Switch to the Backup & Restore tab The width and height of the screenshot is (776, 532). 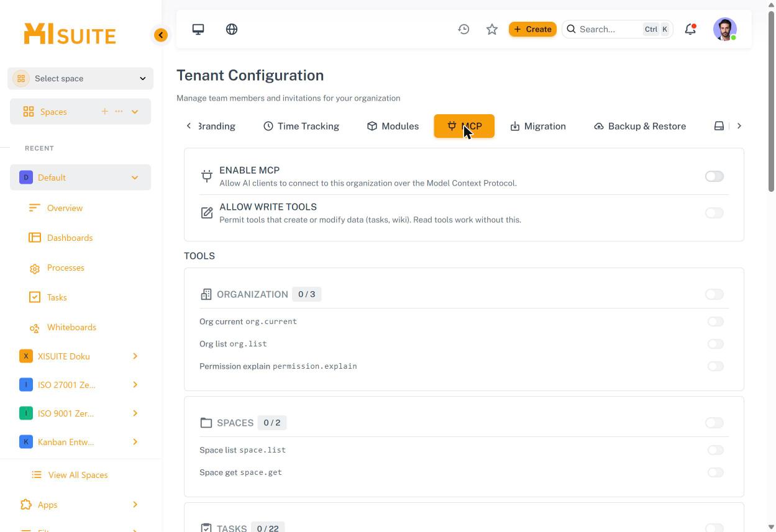[640, 126]
